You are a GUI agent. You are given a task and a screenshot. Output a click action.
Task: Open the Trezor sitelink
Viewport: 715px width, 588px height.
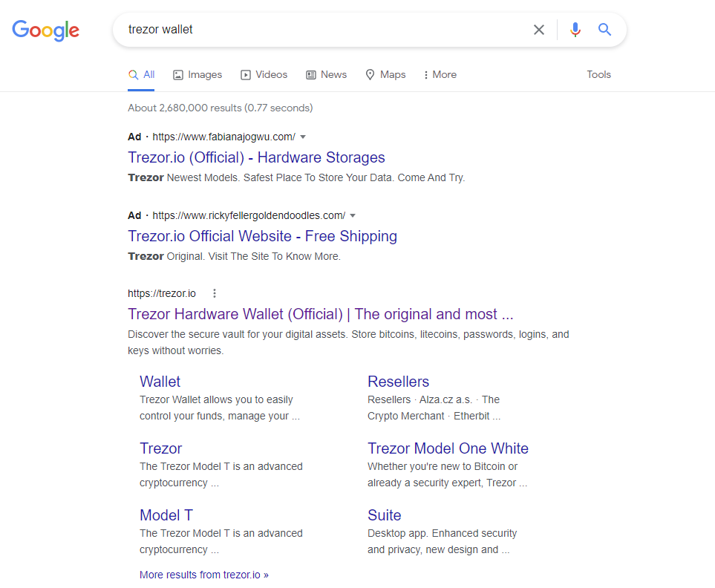click(160, 448)
